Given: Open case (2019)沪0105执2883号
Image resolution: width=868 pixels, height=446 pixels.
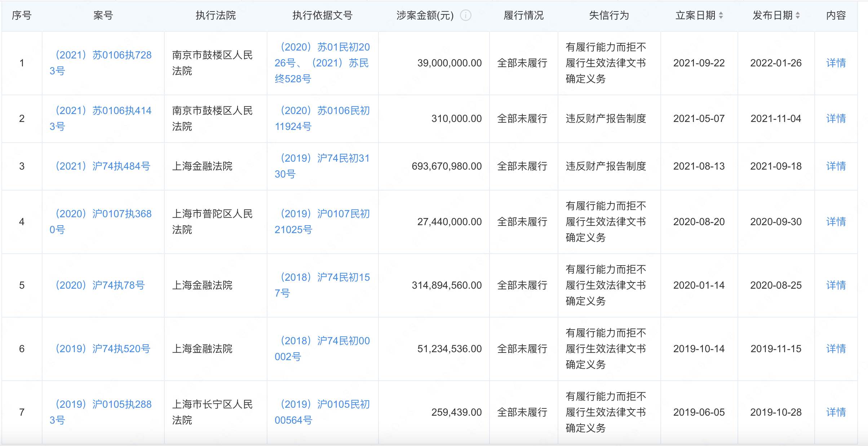Looking at the screenshot, I should pyautogui.click(x=101, y=412).
